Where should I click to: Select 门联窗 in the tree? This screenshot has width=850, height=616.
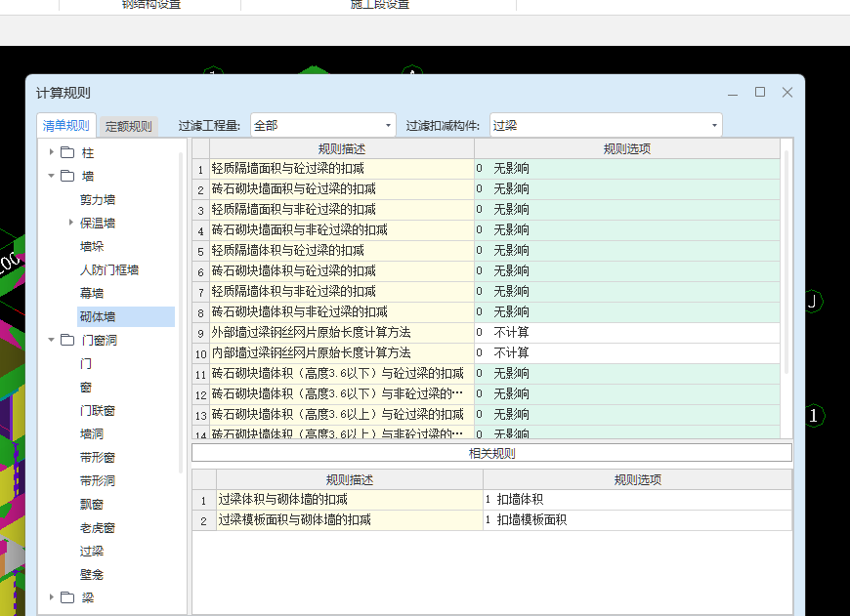[x=98, y=410]
